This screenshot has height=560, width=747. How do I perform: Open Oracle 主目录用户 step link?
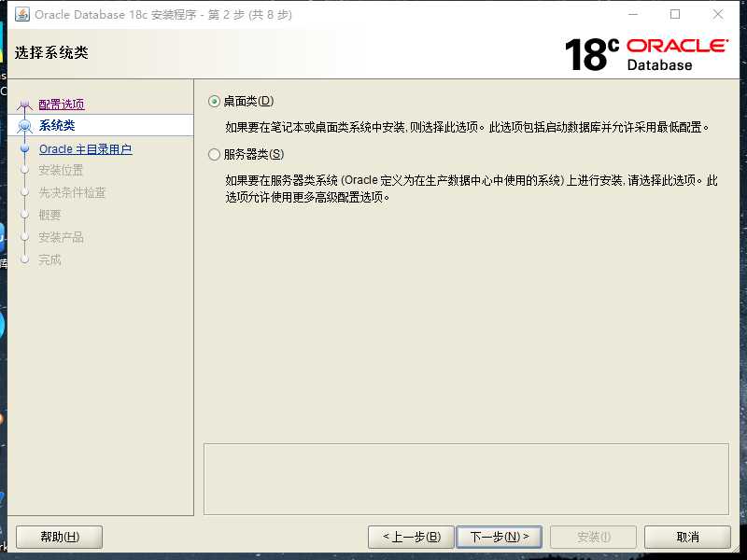click(x=85, y=149)
